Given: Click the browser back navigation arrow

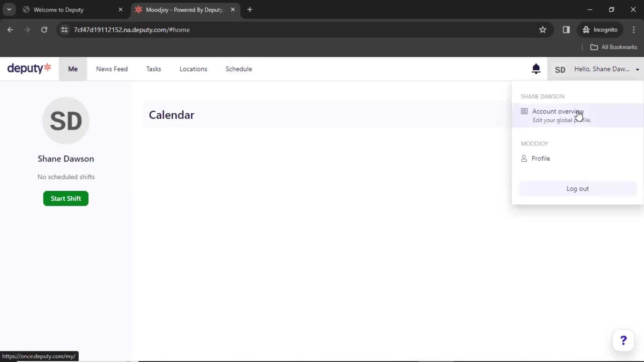Looking at the screenshot, I should pos(11,29).
